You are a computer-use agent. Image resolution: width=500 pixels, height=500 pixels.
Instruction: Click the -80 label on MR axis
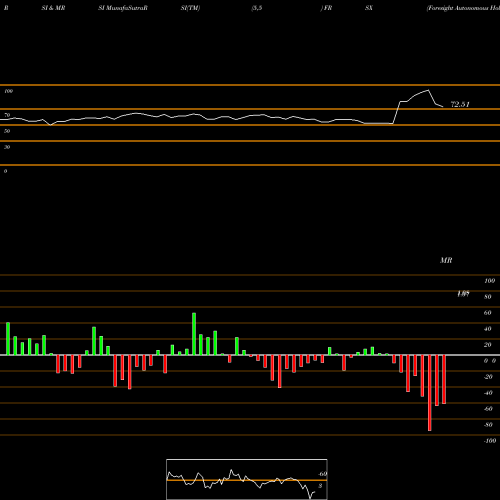pyautogui.click(x=488, y=425)
